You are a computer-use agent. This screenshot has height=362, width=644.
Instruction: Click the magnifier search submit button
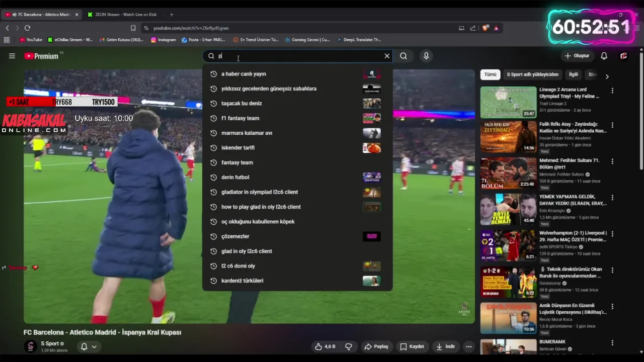(x=404, y=56)
